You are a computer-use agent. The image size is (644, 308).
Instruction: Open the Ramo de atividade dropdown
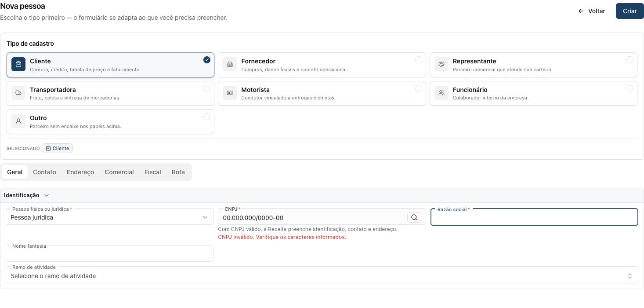pyautogui.click(x=322, y=275)
